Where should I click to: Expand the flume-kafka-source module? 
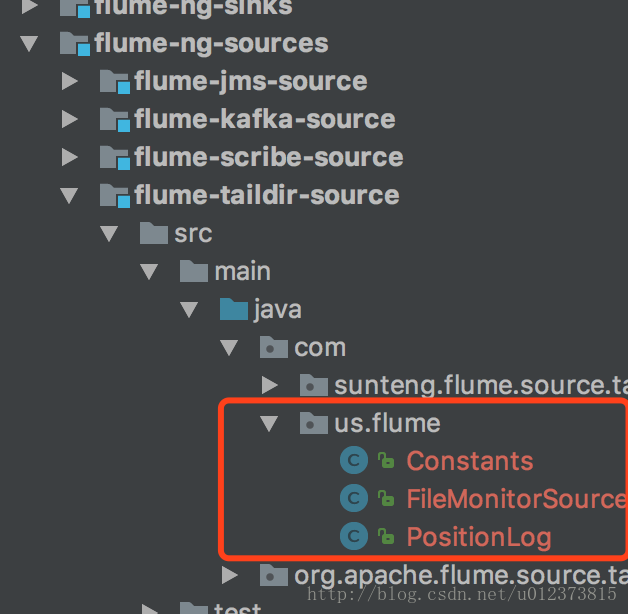point(70,119)
